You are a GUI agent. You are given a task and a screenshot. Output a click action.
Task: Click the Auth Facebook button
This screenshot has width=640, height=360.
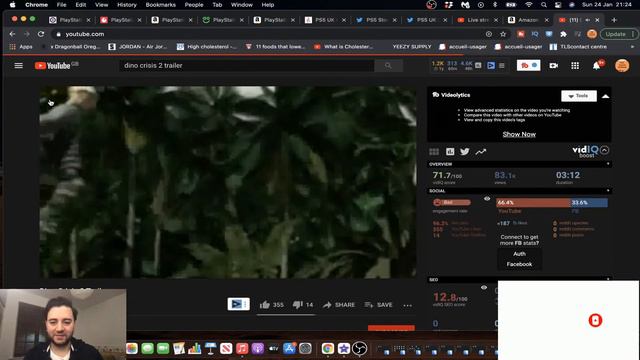coord(519,259)
